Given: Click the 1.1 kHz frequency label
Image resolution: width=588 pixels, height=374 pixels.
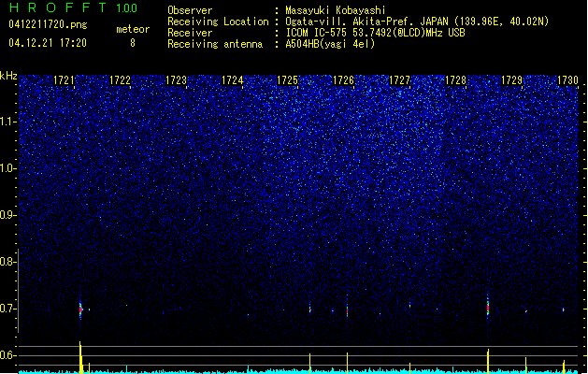Looking at the screenshot, I should coord(8,122).
